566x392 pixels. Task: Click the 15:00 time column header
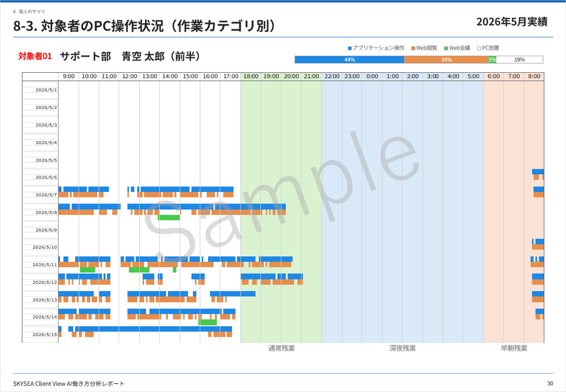coord(190,76)
